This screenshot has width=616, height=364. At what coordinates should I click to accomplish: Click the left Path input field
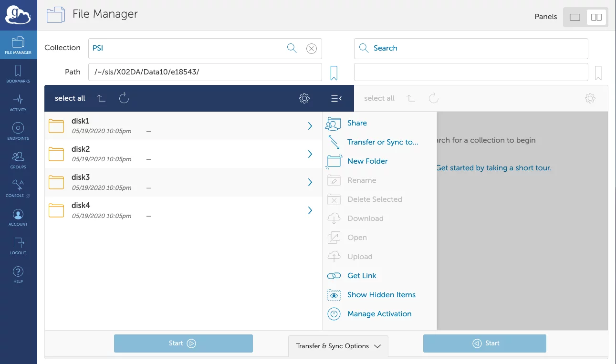click(x=205, y=72)
